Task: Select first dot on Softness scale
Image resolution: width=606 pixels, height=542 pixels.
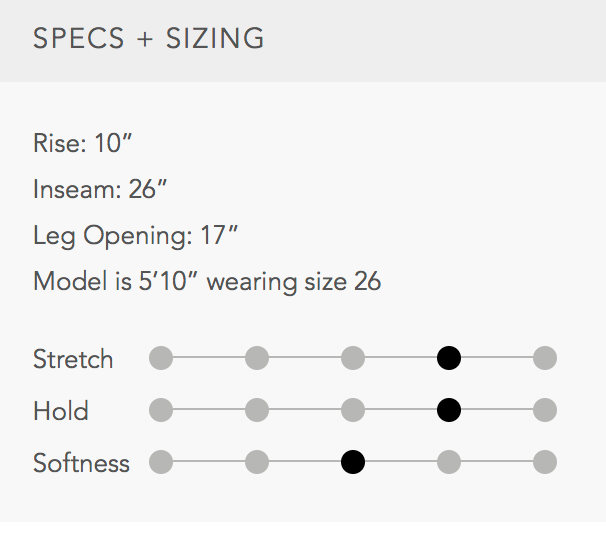Action: [161, 462]
